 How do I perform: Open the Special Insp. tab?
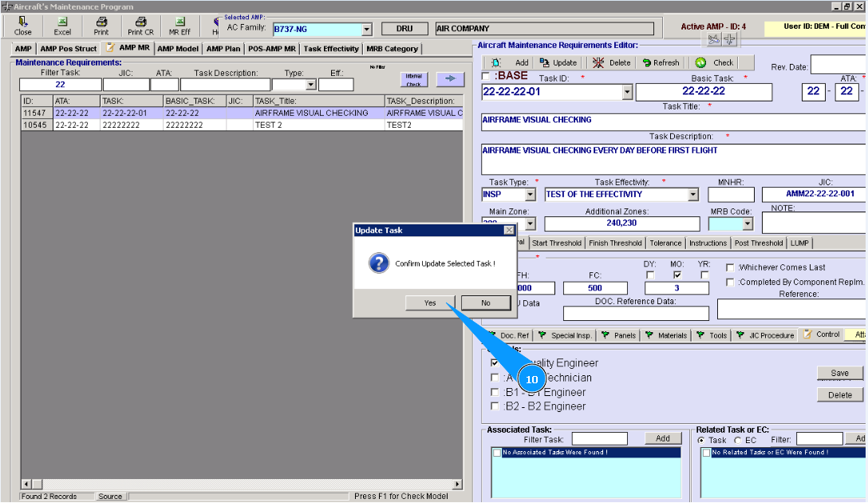565,335
